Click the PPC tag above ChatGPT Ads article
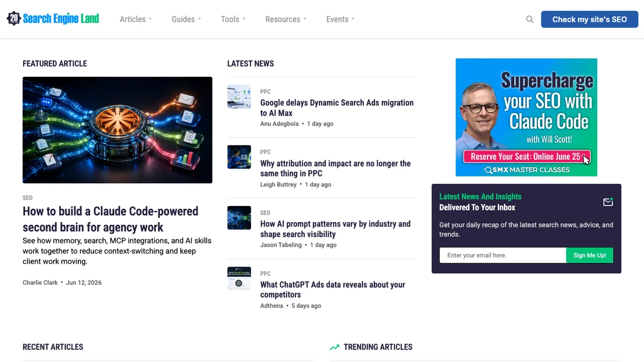The width and height of the screenshot is (644, 362). (265, 274)
